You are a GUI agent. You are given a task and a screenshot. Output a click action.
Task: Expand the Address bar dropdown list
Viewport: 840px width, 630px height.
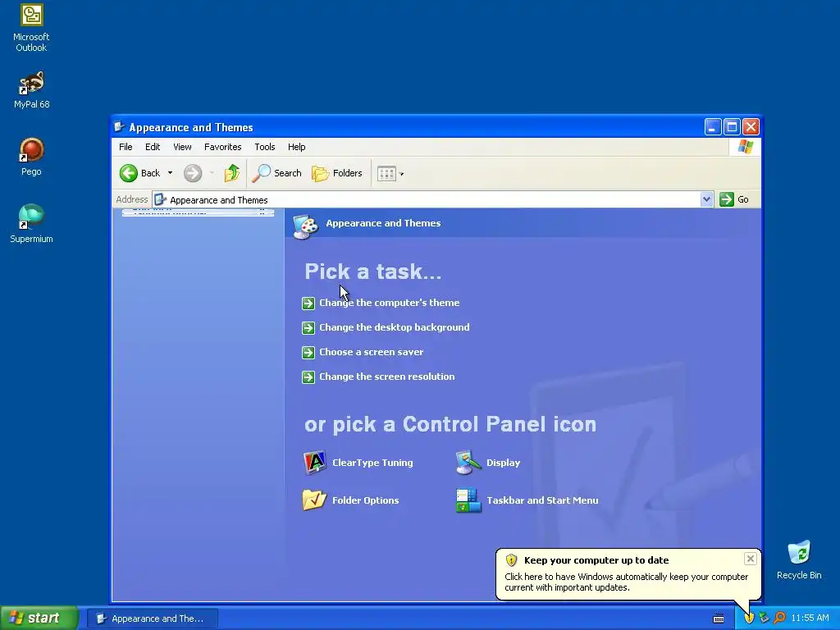click(706, 199)
